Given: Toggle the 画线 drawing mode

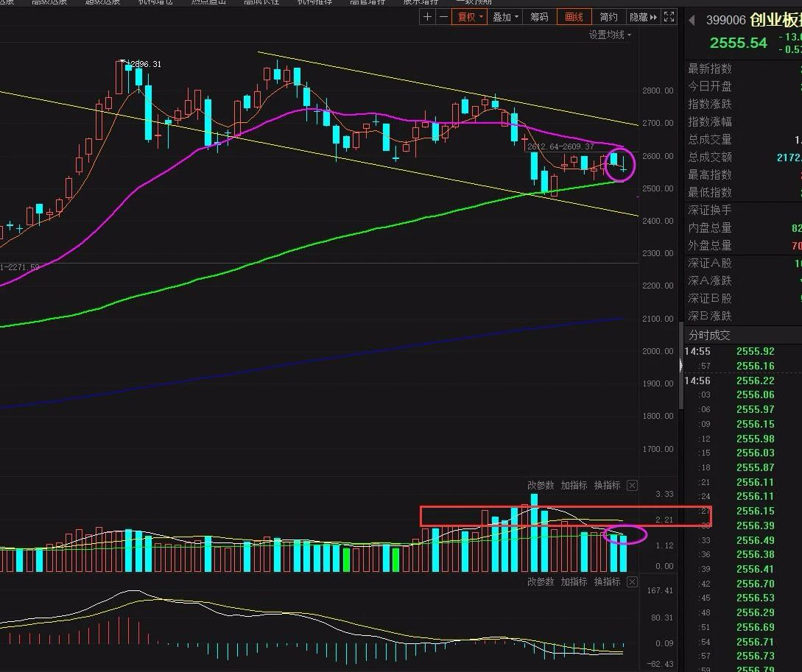Looking at the screenshot, I should [x=574, y=17].
